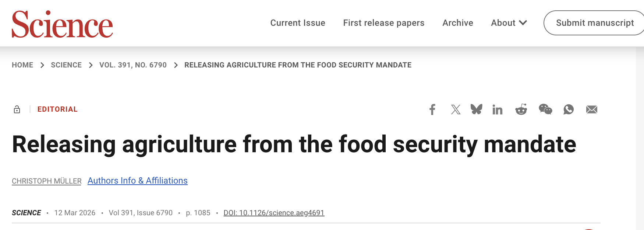Open Authors Info & Affiliations link

[138, 181]
